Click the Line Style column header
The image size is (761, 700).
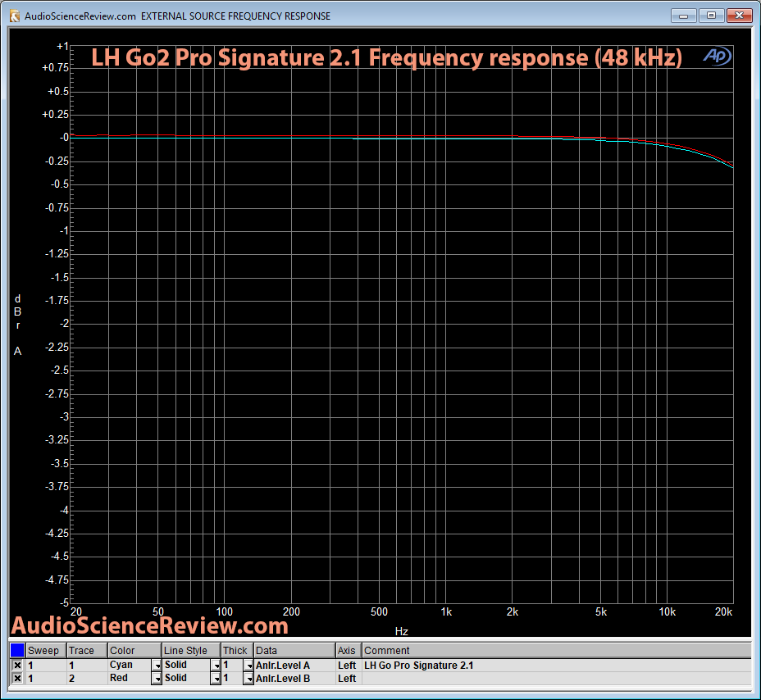[191, 650]
